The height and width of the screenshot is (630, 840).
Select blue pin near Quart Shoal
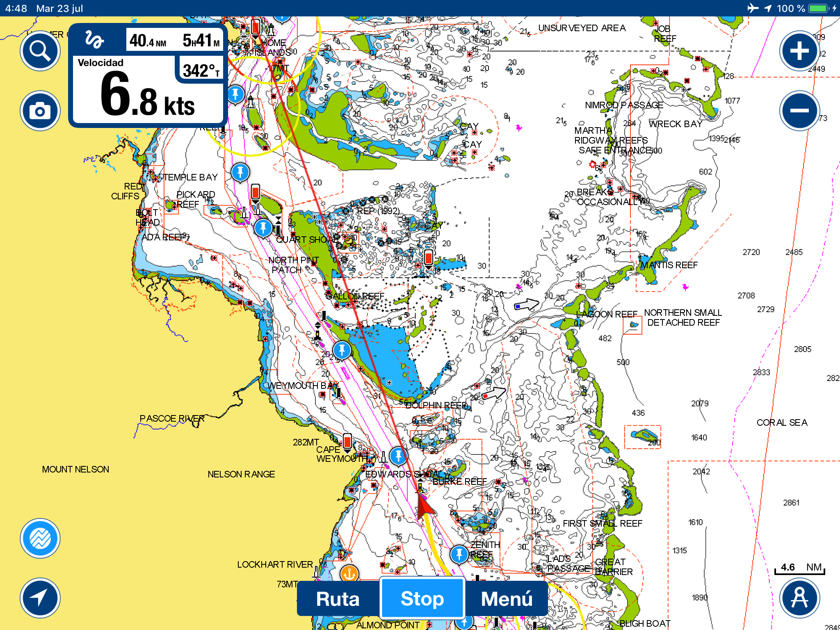[x=263, y=228]
